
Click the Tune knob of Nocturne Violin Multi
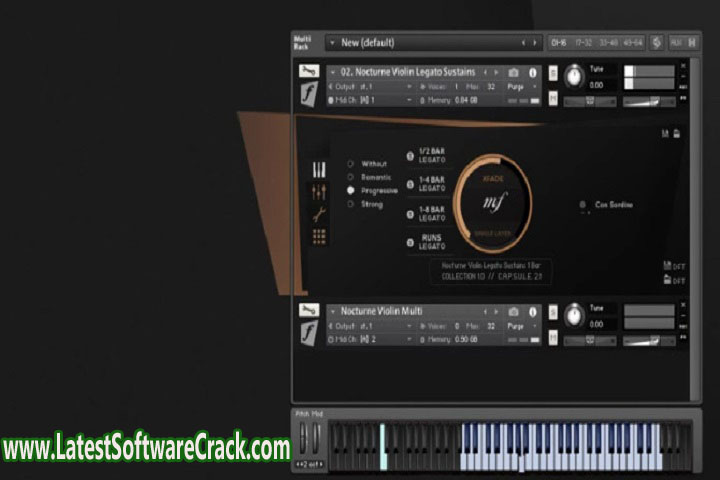[574, 316]
